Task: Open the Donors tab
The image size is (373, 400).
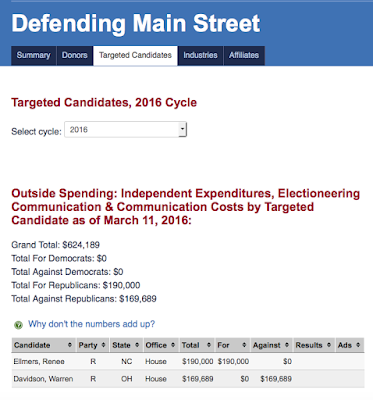Action: tap(75, 55)
